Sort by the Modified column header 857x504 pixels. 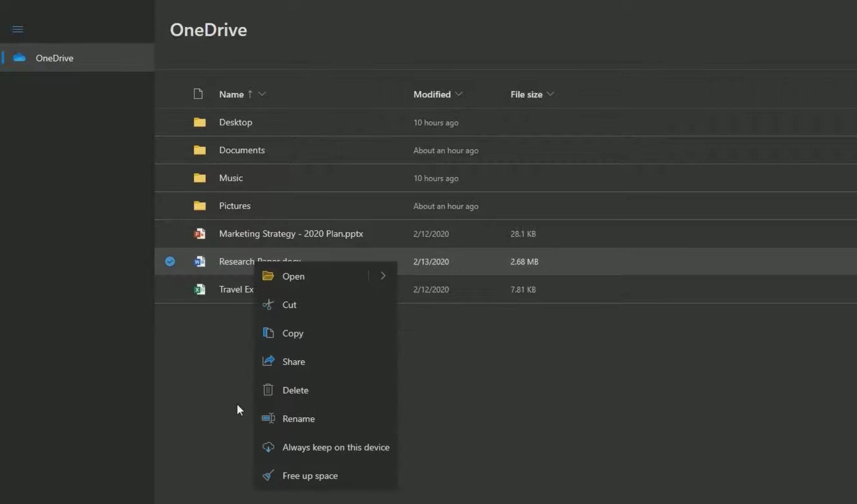(432, 94)
